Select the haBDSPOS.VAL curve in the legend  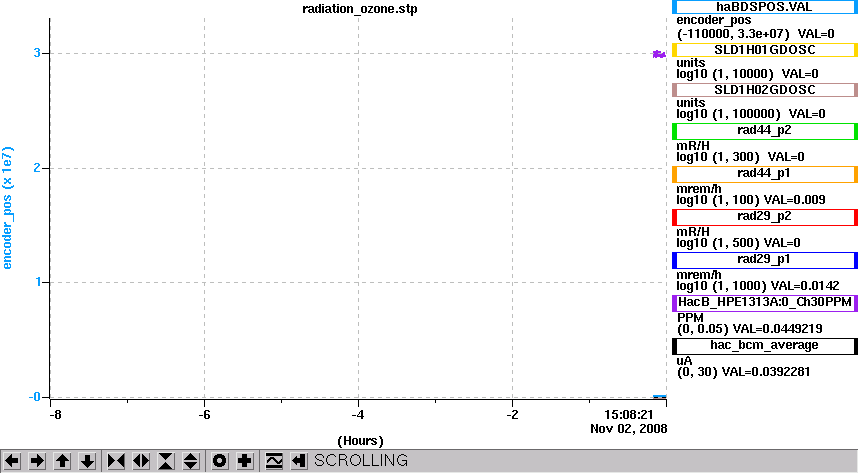[x=764, y=7]
